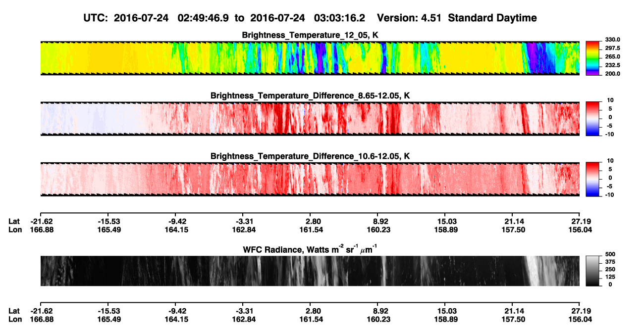Image resolution: width=644 pixels, height=330 pixels.
Task: Select the Brightness_Temperature_12_05, K panel title
Action: tap(310, 35)
